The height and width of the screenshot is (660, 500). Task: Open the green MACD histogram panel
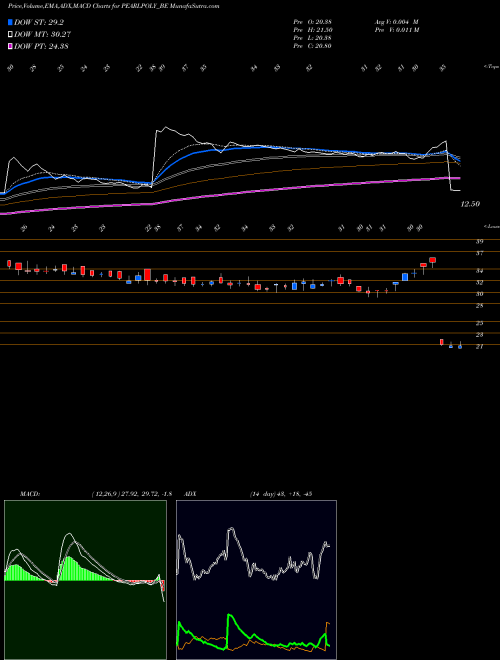(85, 580)
